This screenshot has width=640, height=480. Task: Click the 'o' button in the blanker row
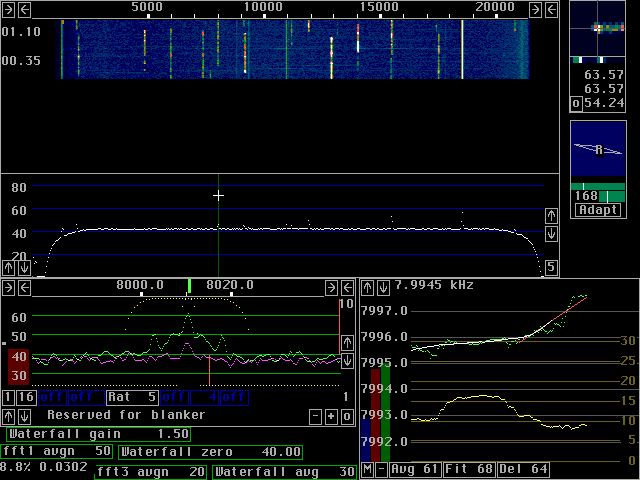(347, 417)
